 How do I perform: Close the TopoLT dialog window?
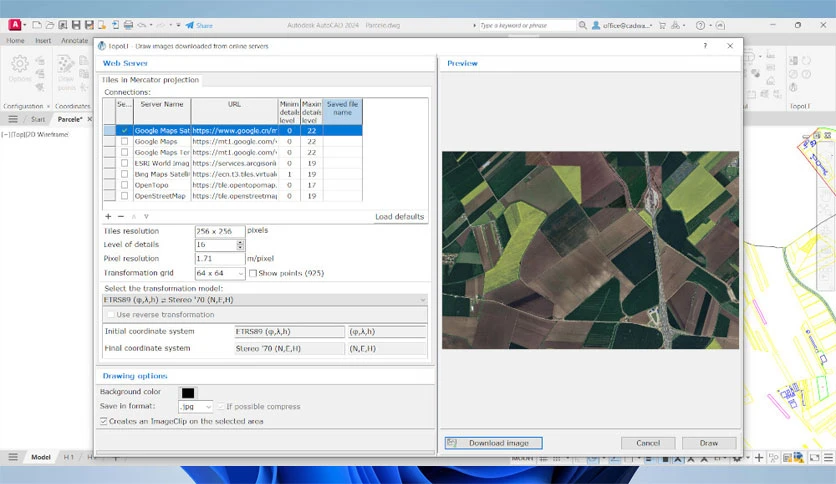tap(730, 46)
